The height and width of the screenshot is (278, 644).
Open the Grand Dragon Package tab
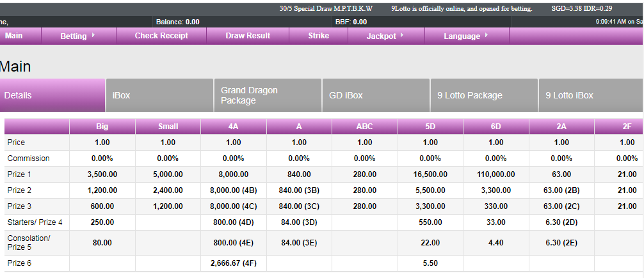(x=268, y=95)
